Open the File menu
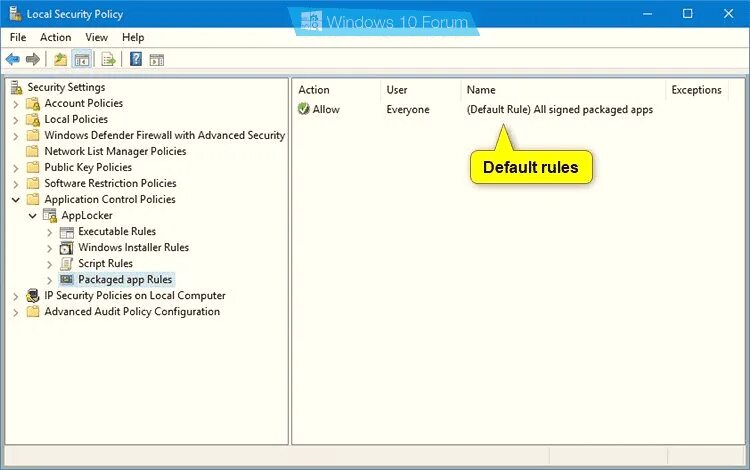Image resolution: width=750 pixels, height=470 pixels. (x=18, y=37)
